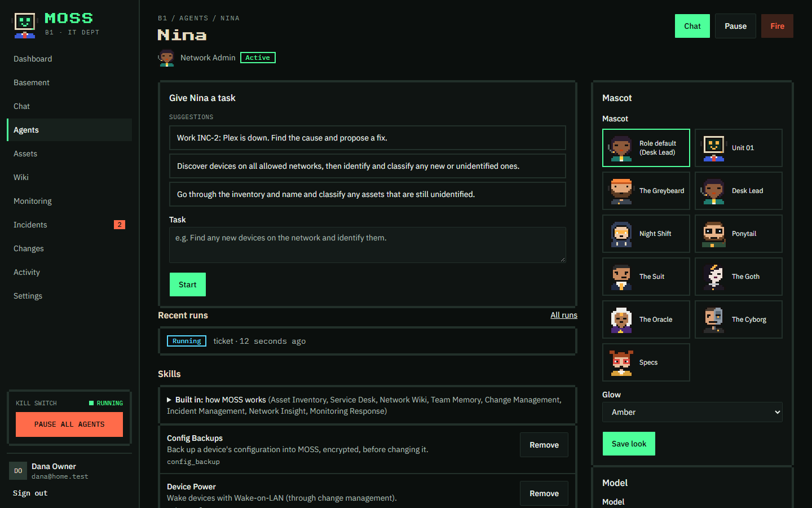Choose The Greybeard mascot
The image size is (812, 508).
[646, 191]
